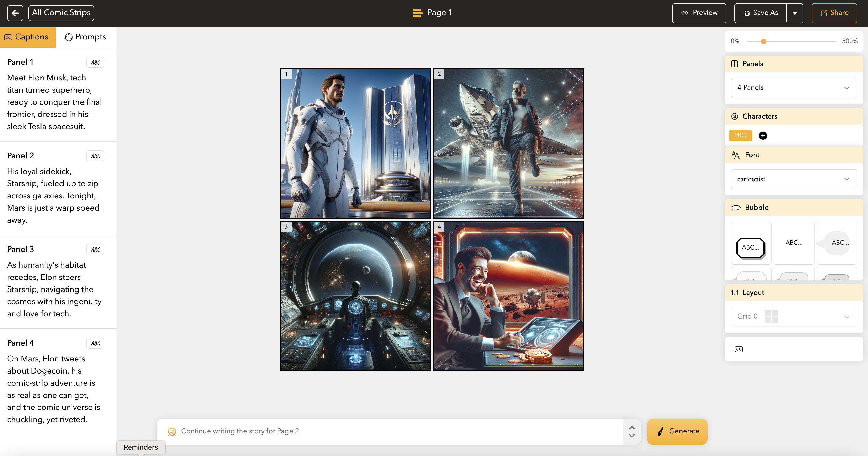Select the plain text ABC bubble style

point(794,243)
